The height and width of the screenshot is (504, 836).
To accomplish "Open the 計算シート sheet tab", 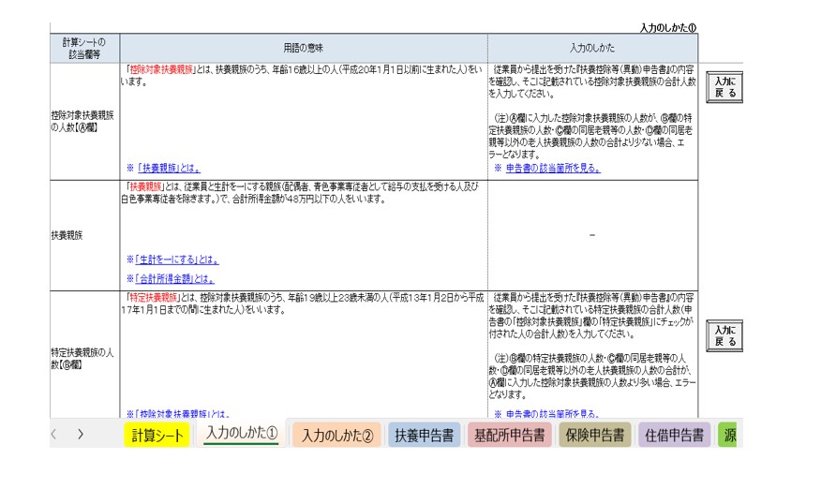I will click(157, 436).
